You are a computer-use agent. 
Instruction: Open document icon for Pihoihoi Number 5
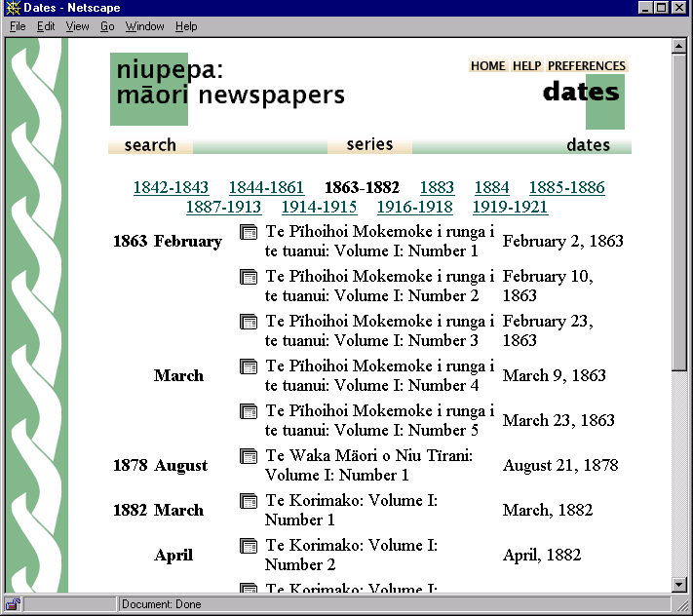pyautogui.click(x=249, y=411)
